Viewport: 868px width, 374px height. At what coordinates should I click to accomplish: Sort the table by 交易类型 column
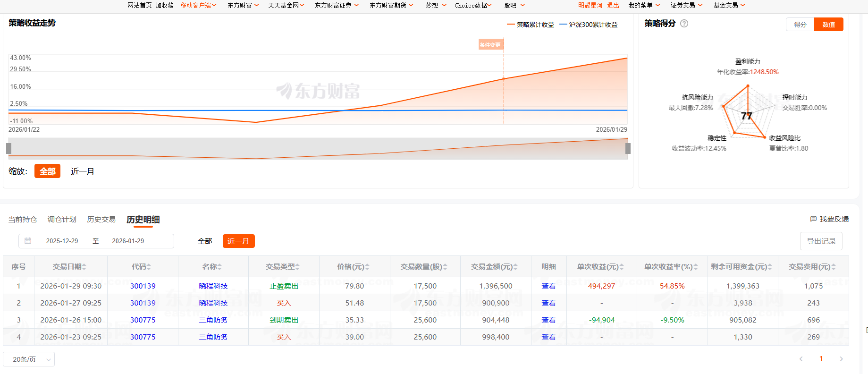[x=297, y=267]
